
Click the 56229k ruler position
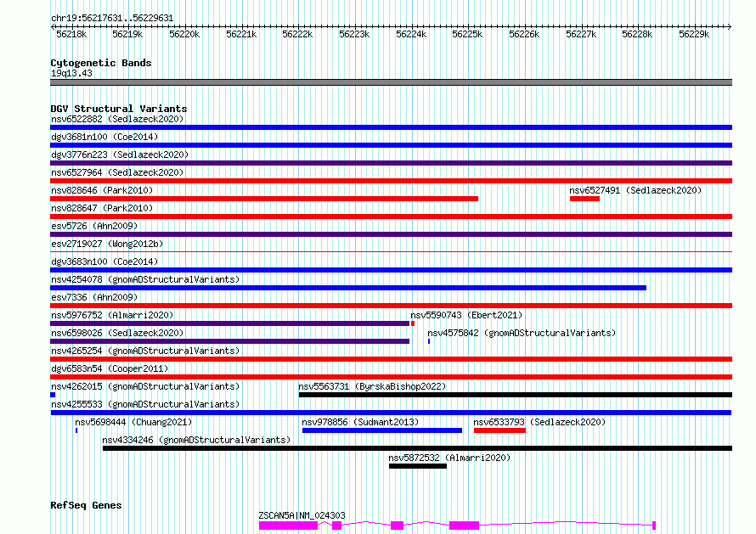694,34
